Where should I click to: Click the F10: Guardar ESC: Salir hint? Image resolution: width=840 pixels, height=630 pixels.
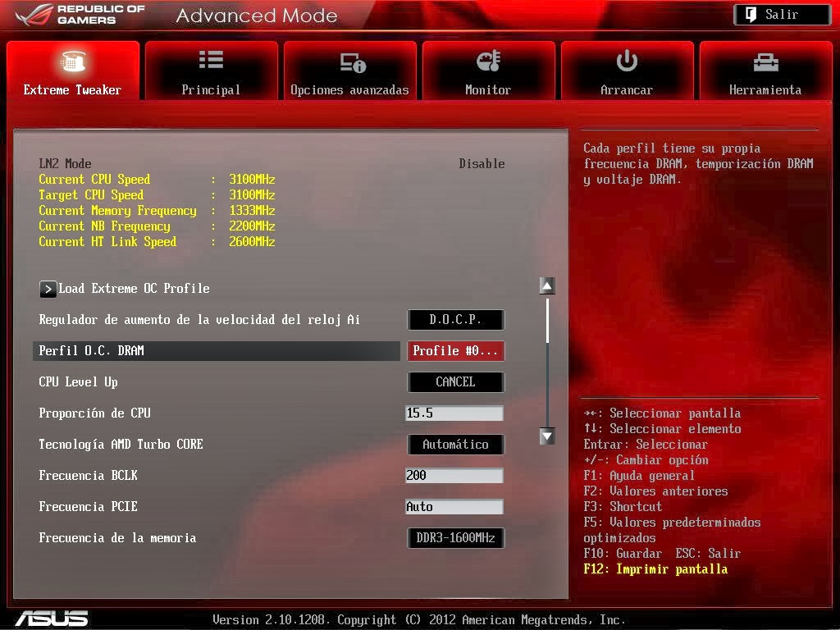[662, 554]
